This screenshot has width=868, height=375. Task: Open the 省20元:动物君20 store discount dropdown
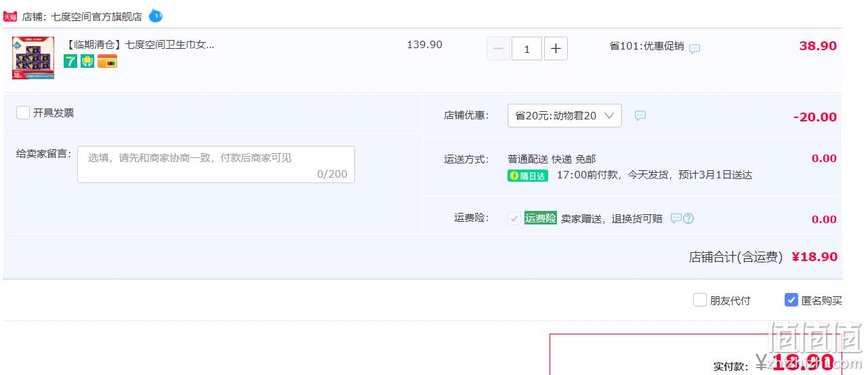tap(564, 116)
